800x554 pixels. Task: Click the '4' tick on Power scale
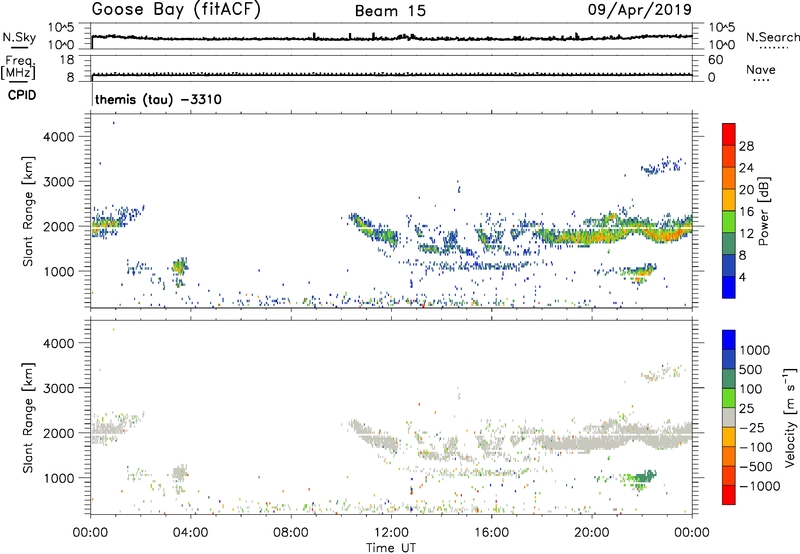coord(742,277)
